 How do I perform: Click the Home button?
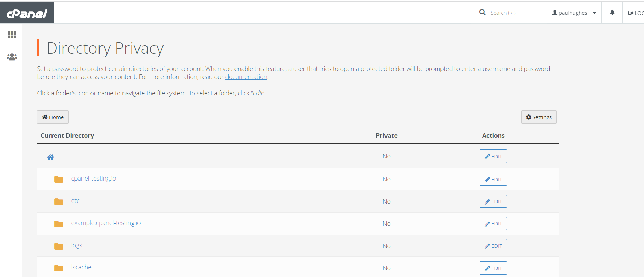tap(53, 117)
